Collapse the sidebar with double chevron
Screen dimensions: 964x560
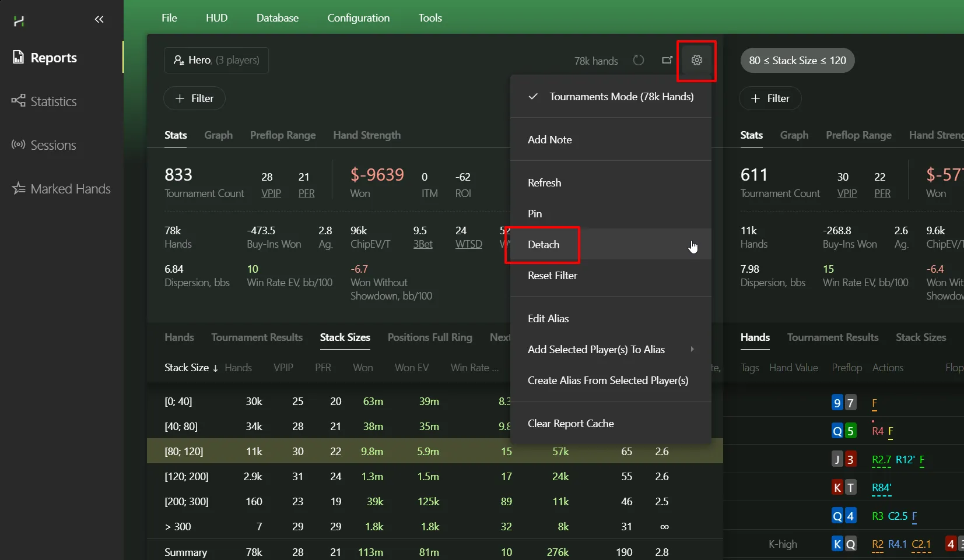(x=99, y=19)
